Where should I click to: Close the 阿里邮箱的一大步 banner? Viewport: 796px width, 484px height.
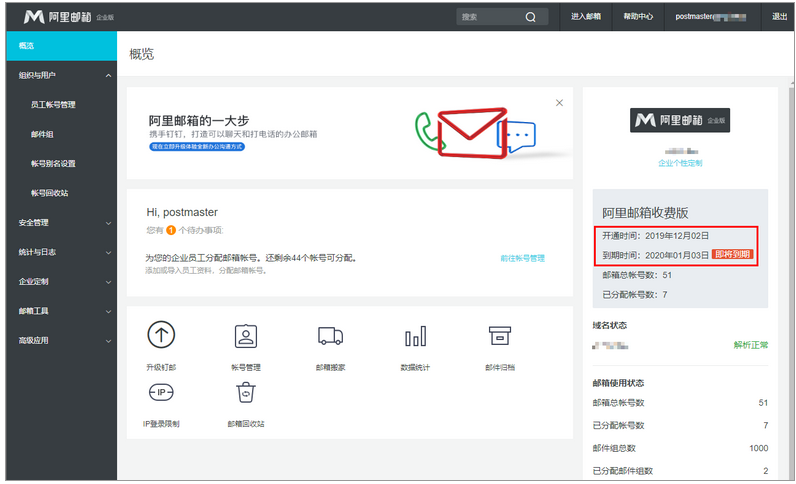(559, 103)
